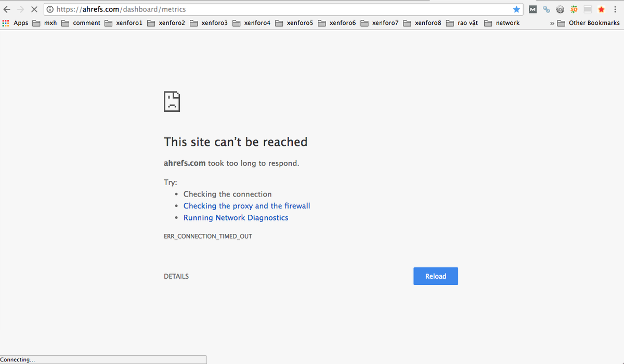Open the xenforo6 bookmark folder
The width and height of the screenshot is (624, 364).
pos(336,23)
